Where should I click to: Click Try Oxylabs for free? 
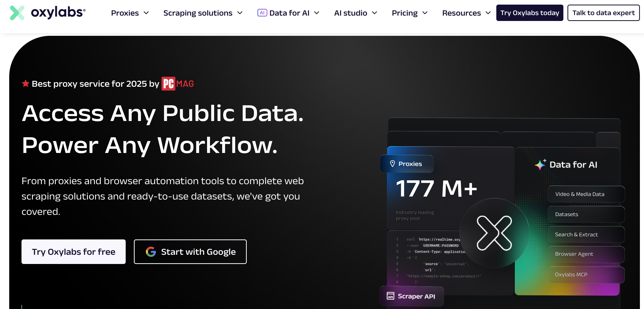73,252
